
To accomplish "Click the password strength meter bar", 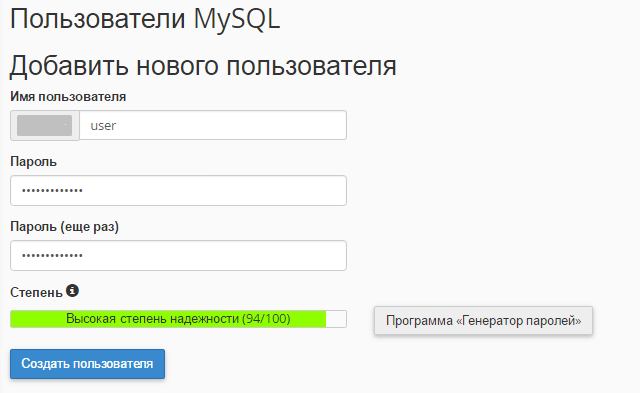I will click(x=178, y=319).
